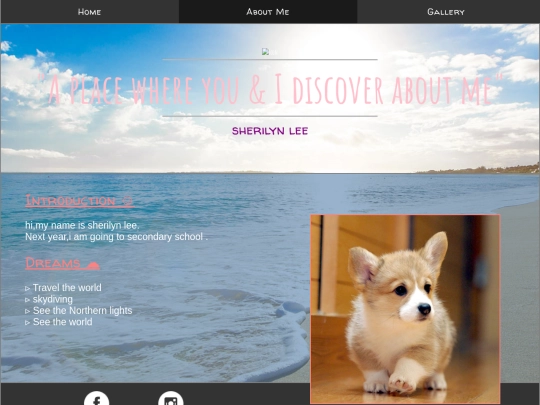Click the corgi puppy photo
Image resolution: width=540 pixels, height=405 pixels.
pos(405,309)
